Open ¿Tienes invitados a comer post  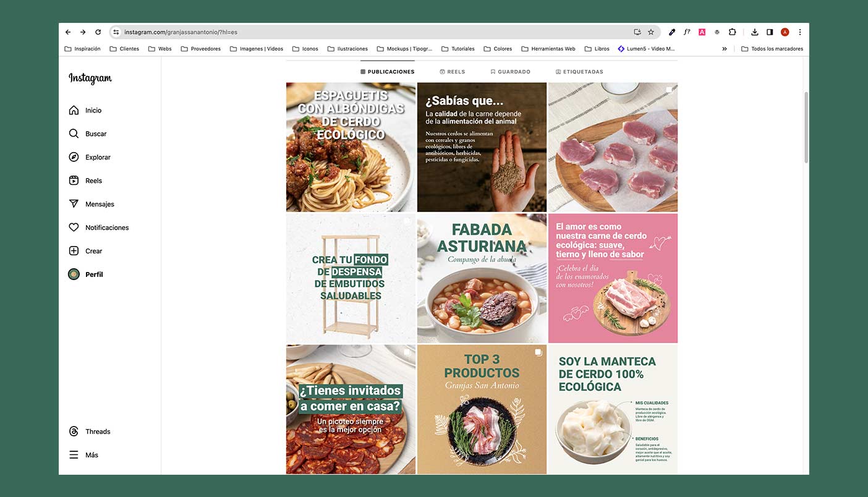351,409
